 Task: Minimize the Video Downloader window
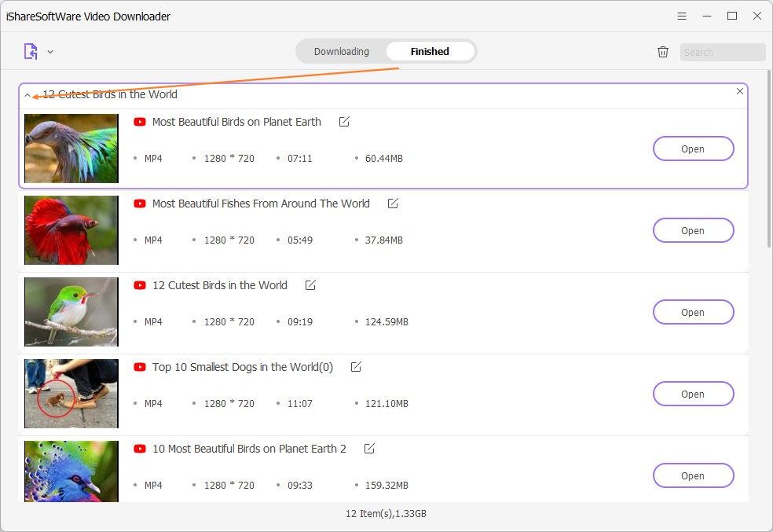tap(707, 17)
